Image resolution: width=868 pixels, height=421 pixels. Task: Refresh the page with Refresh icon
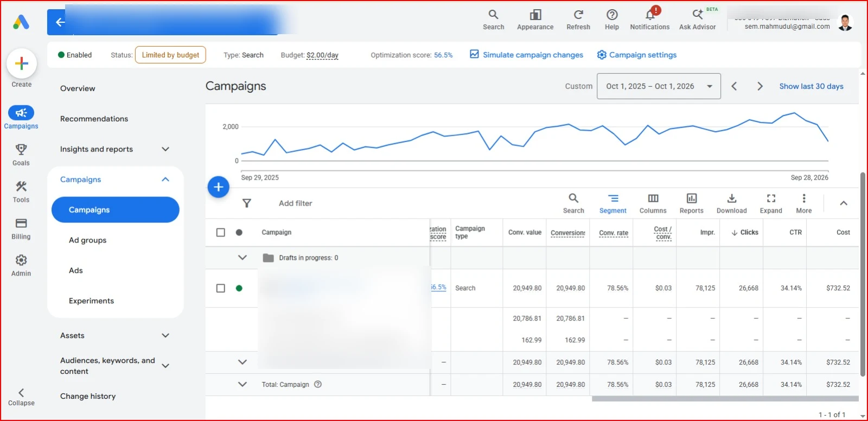(578, 20)
